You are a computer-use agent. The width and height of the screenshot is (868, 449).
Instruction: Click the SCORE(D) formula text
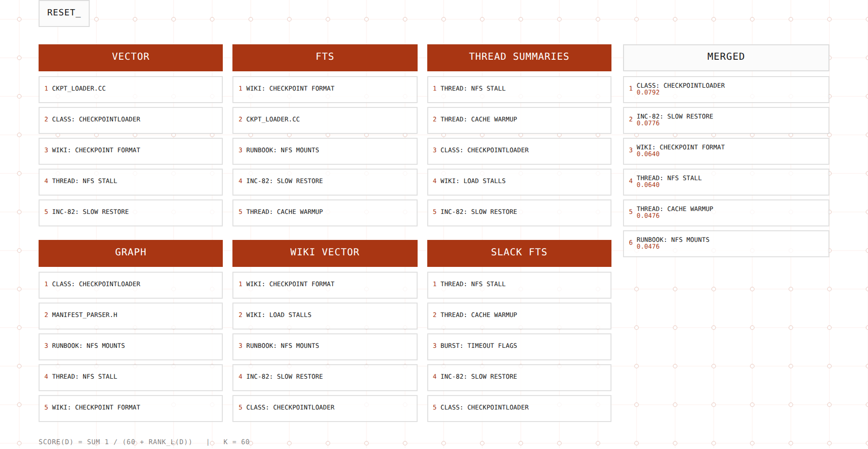click(x=115, y=442)
